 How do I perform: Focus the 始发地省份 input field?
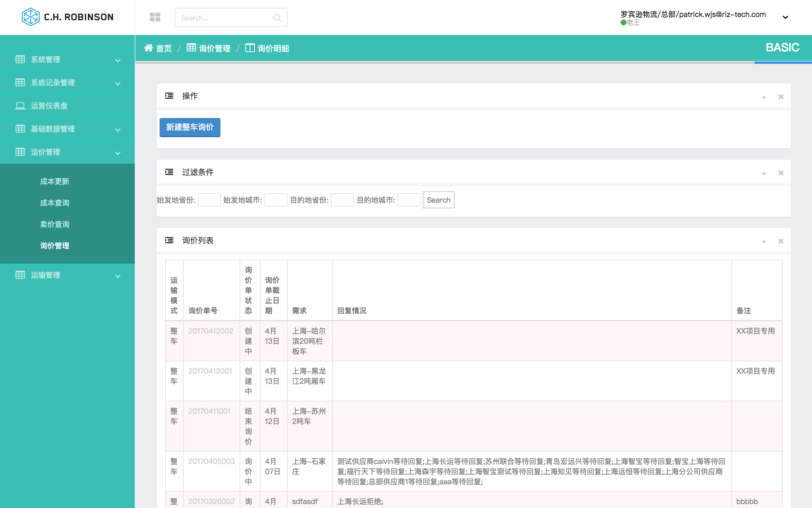click(209, 200)
